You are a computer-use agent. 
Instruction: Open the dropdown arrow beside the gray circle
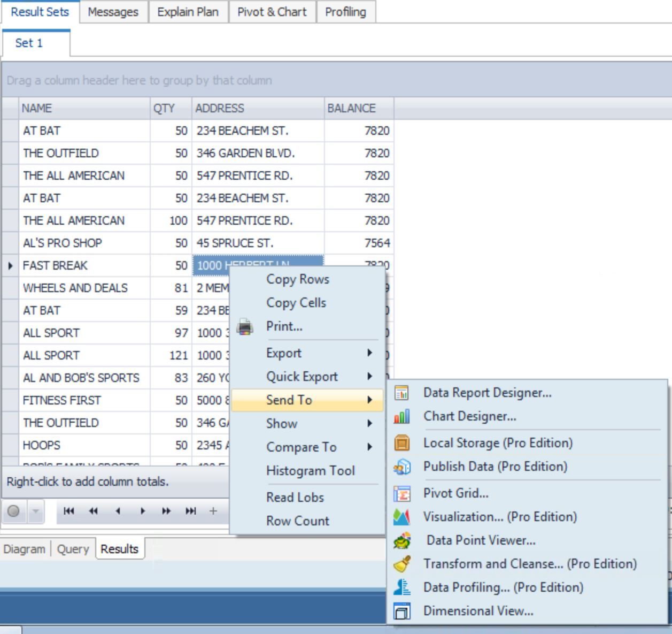point(35,511)
